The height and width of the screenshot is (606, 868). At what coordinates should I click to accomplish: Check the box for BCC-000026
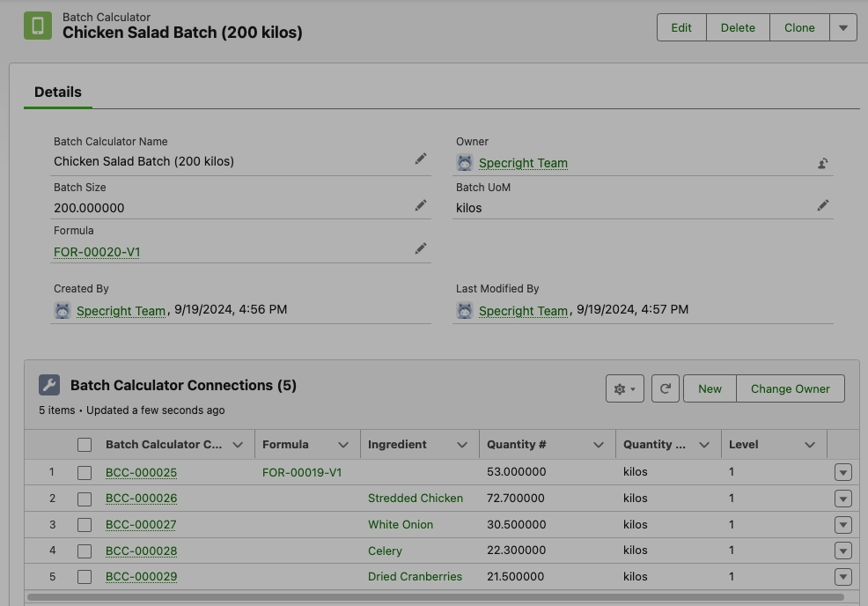(x=85, y=499)
